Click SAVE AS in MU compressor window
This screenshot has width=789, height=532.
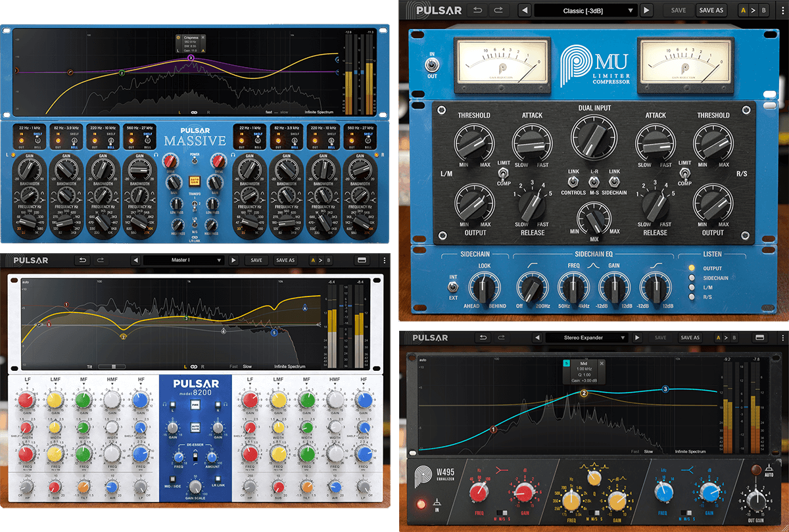(x=711, y=11)
